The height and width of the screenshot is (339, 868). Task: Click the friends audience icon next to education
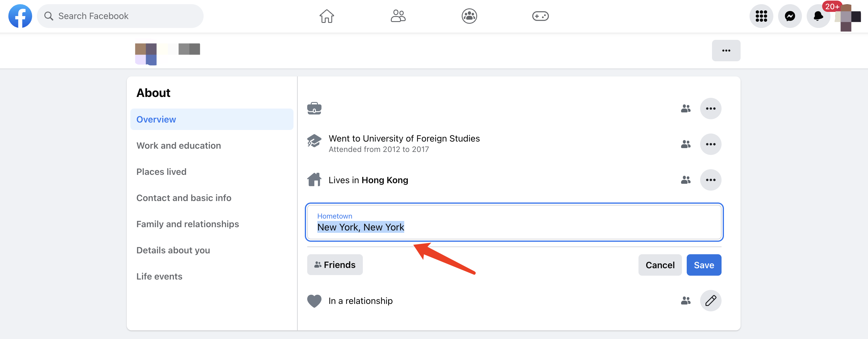[686, 143]
